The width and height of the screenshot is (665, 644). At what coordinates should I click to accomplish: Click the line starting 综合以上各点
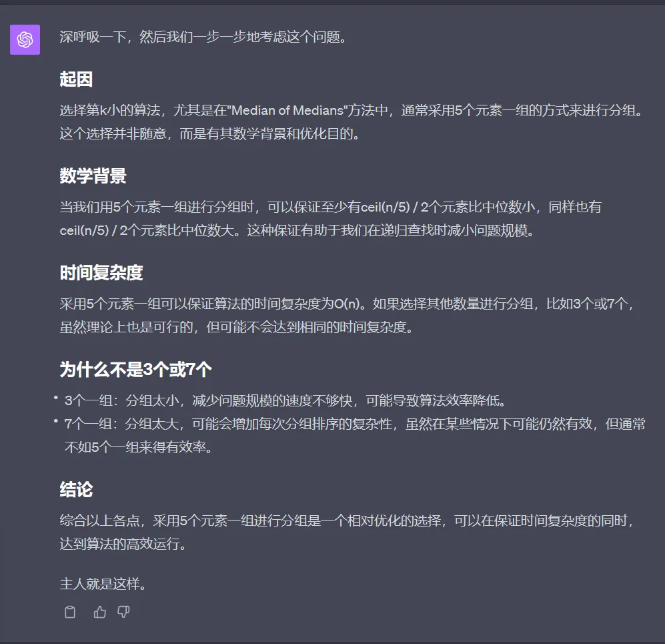[347, 520]
